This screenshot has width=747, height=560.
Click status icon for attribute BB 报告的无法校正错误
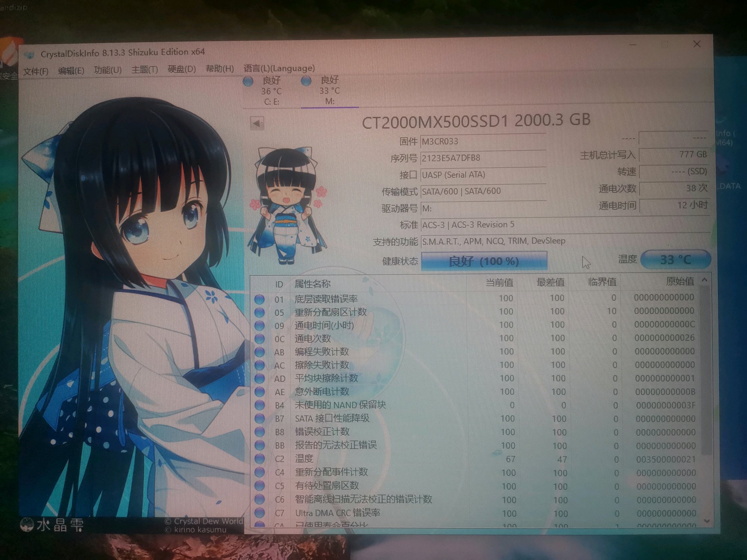pyautogui.click(x=259, y=445)
